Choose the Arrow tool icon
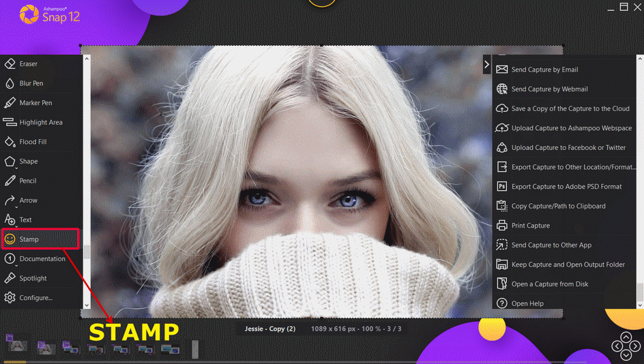The height and width of the screenshot is (364, 644). click(10, 200)
